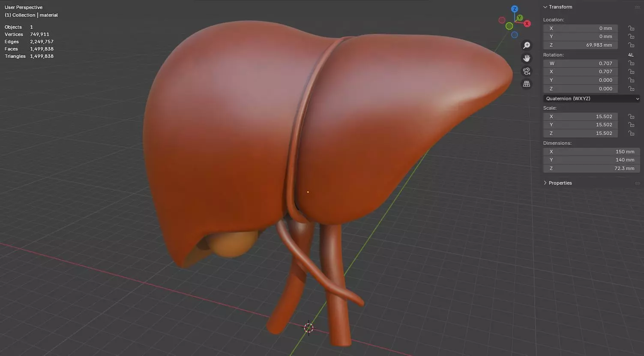This screenshot has height=356, width=644.
Task: Click the unlabeled dark red negative X gizmo circle
Action: [x=502, y=20]
